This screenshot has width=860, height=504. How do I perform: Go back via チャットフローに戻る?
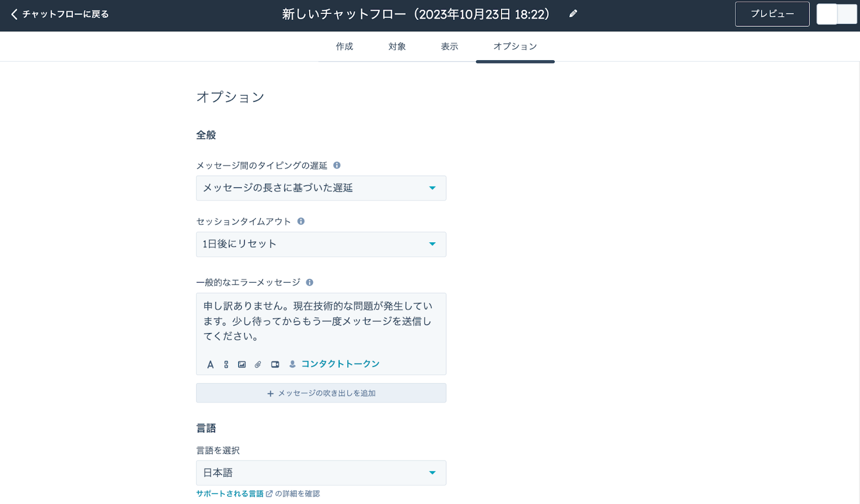(66, 15)
